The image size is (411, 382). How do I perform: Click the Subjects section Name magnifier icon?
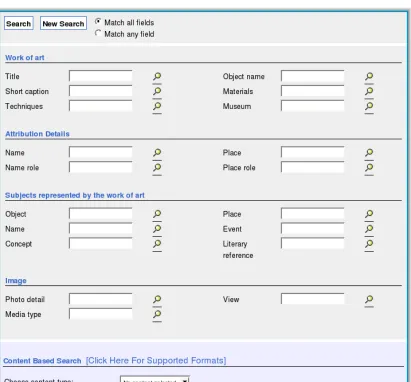point(157,229)
